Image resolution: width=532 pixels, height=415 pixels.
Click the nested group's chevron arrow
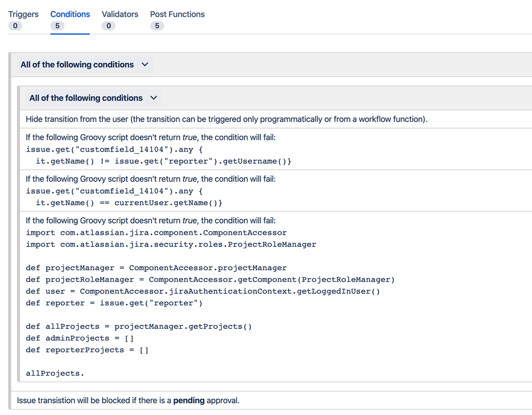pyautogui.click(x=154, y=98)
